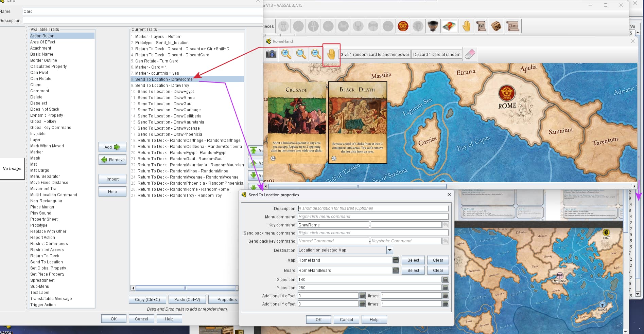The image size is (644, 334).
Task: Click the Black Death card in RomeHand
Action: (358, 123)
